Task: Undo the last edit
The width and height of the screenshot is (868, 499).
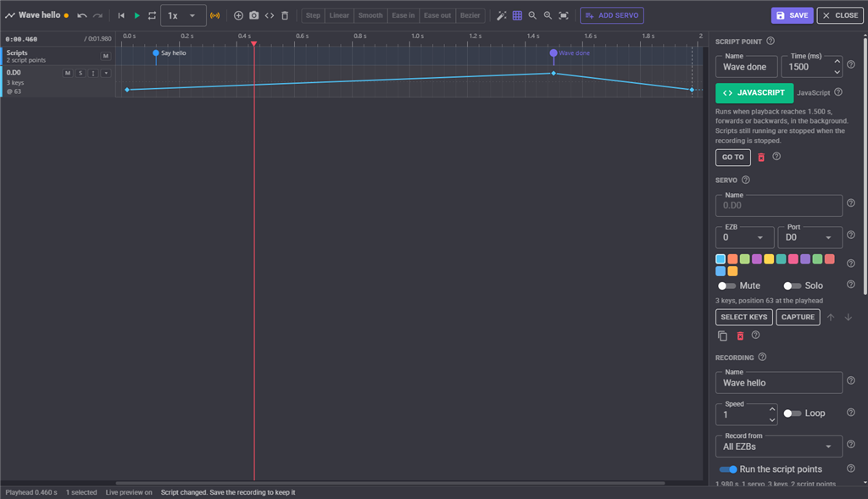Action: point(82,15)
